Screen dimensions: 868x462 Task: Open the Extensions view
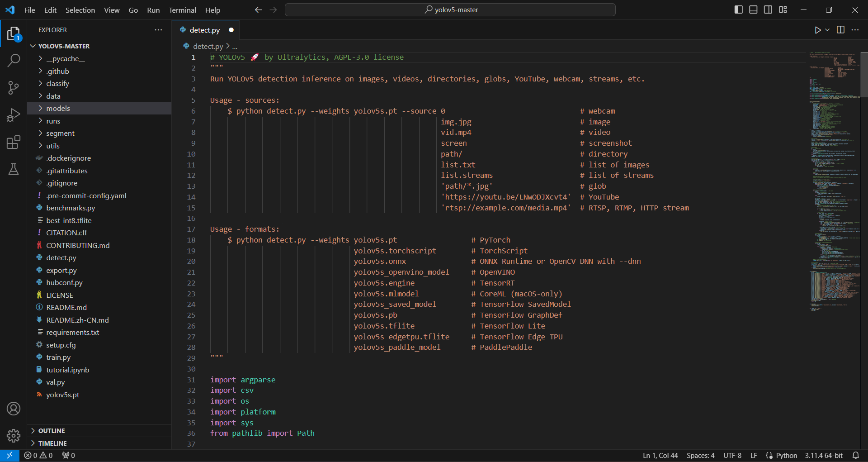[x=14, y=142]
